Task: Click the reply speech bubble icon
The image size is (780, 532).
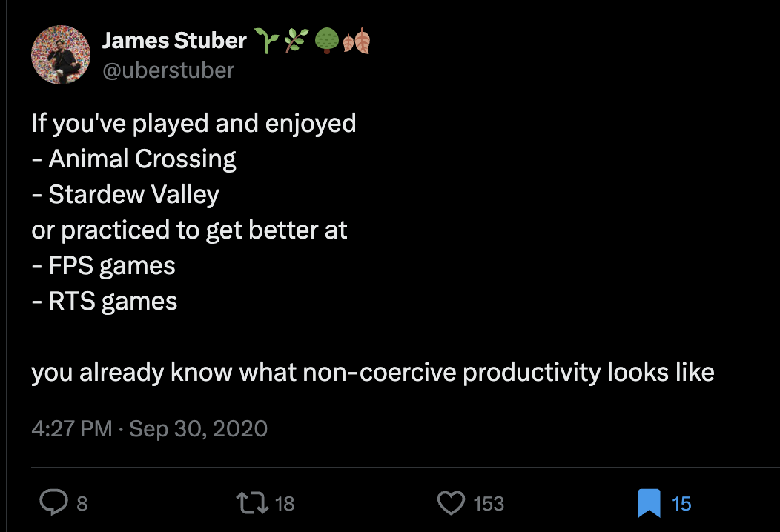Action: tap(53, 504)
